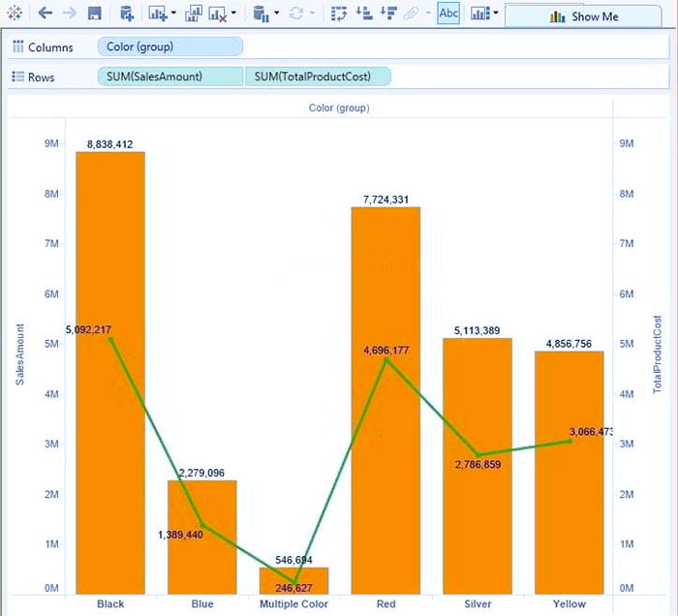Screen dimensions: 678x616
Task: Click the SalesAmount axis title
Action: coord(20,354)
